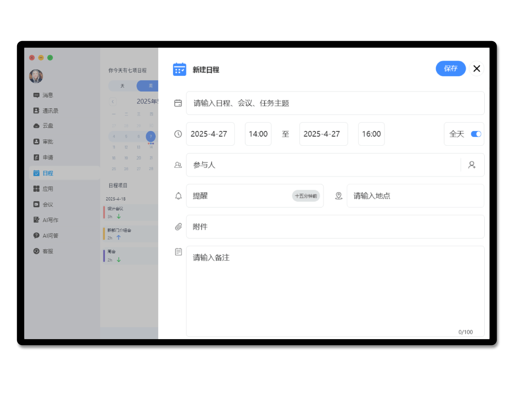Viewport: 532px width, 413px height.
Task: Click the bell reminder icon
Action: pyautogui.click(x=178, y=196)
